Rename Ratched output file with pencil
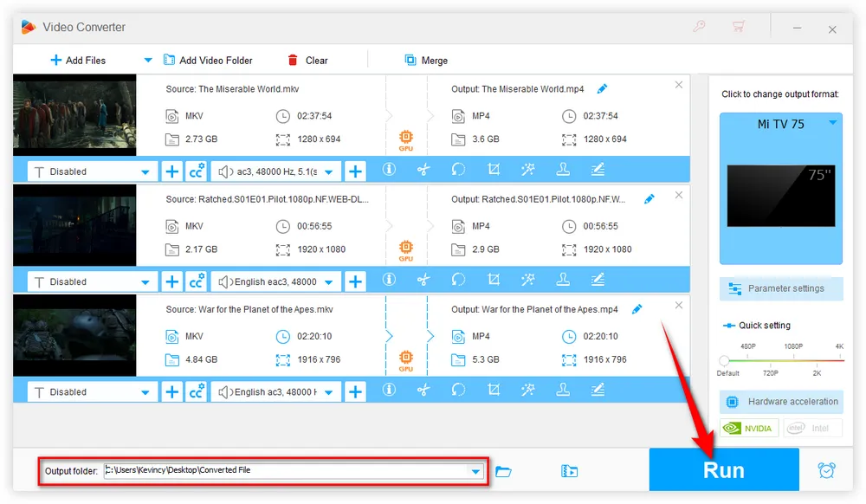 tap(649, 198)
